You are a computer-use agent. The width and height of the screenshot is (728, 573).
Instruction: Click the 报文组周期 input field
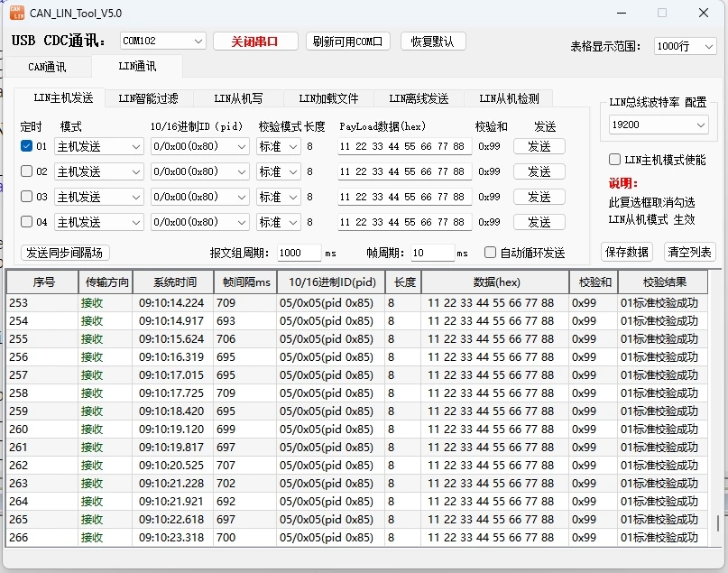(298, 254)
